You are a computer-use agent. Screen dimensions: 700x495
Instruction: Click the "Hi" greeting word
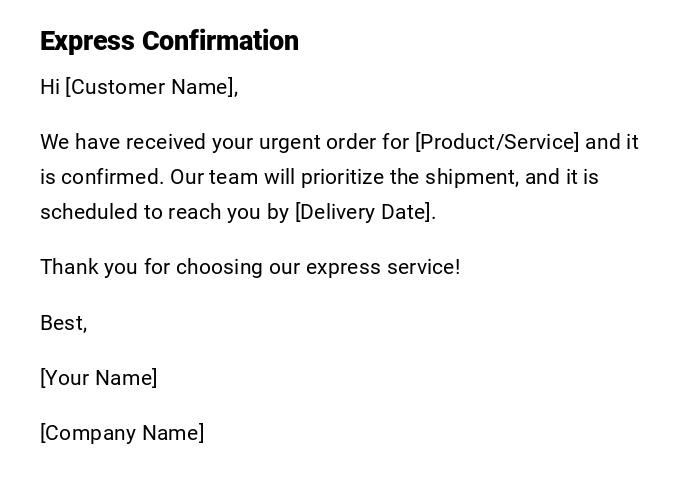[50, 87]
